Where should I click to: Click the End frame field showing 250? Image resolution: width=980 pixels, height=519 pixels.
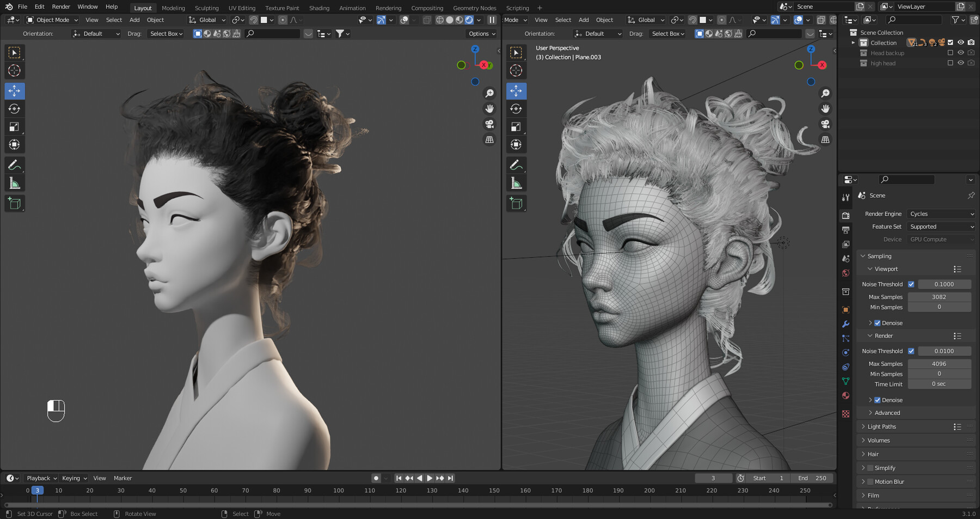pyautogui.click(x=812, y=478)
